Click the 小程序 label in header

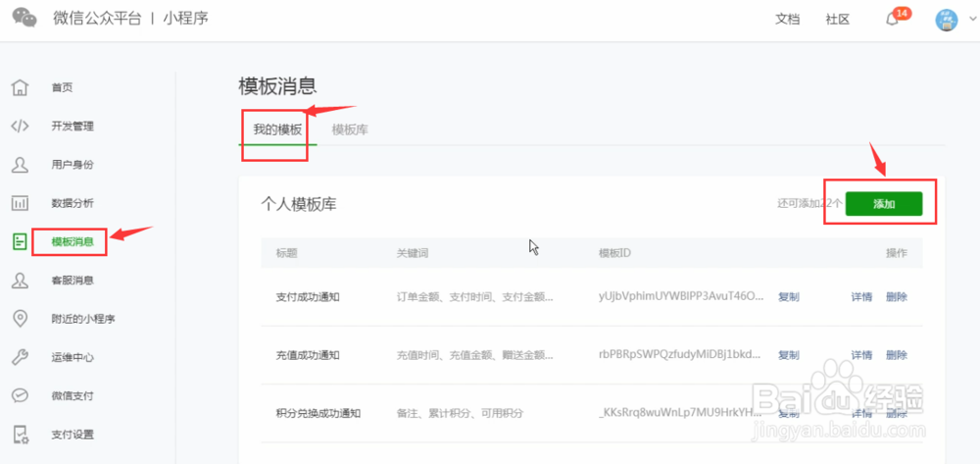[185, 18]
